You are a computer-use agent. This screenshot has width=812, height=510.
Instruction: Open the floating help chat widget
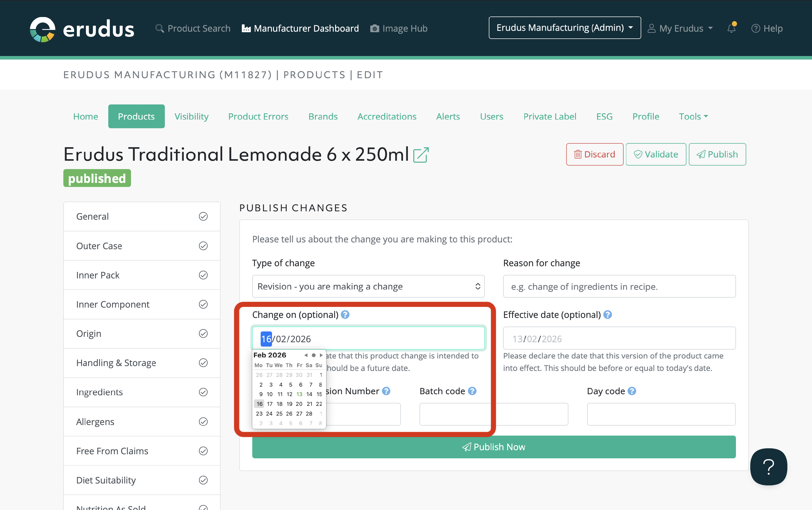click(x=768, y=466)
